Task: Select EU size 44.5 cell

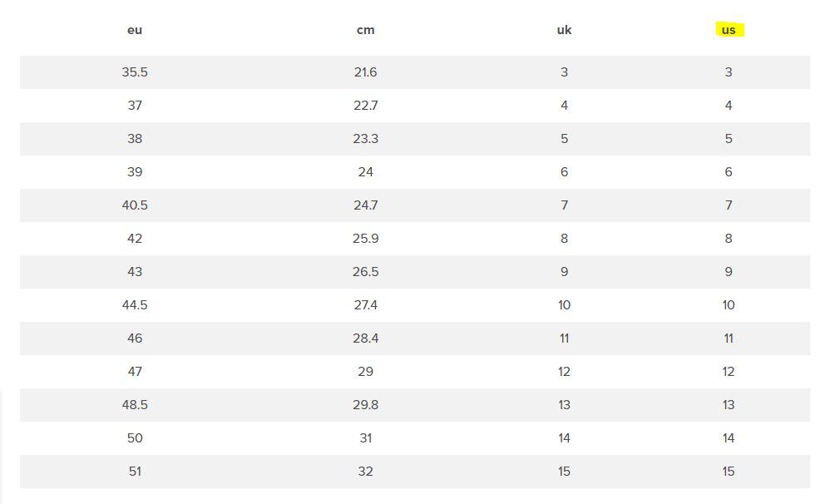Action: coord(135,305)
